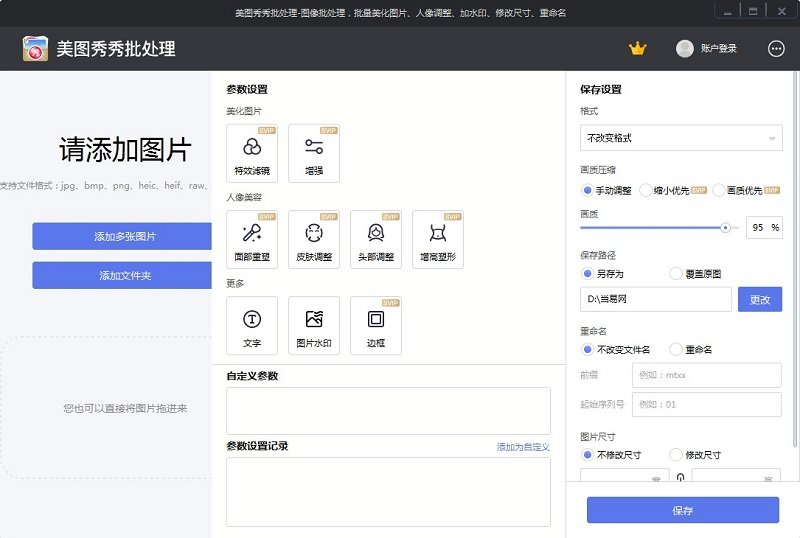Click the image width input field
Image resolution: width=800 pixels, height=538 pixels.
[x=624, y=475]
